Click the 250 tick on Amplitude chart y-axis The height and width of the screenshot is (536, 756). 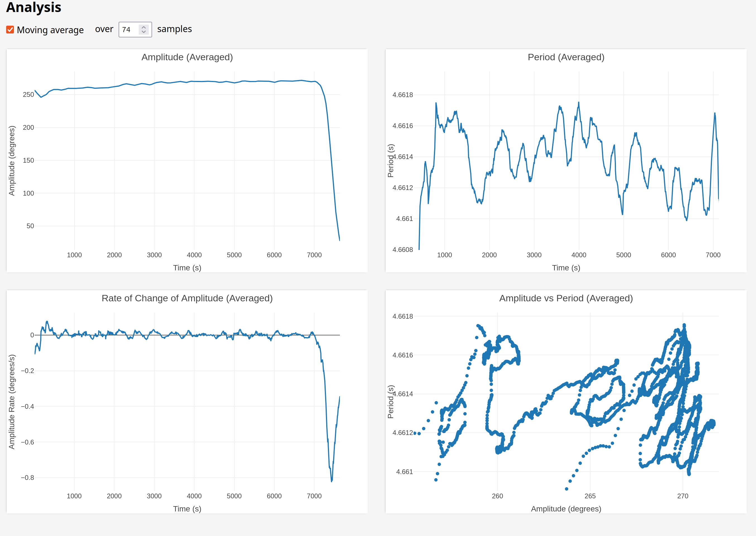(28, 95)
